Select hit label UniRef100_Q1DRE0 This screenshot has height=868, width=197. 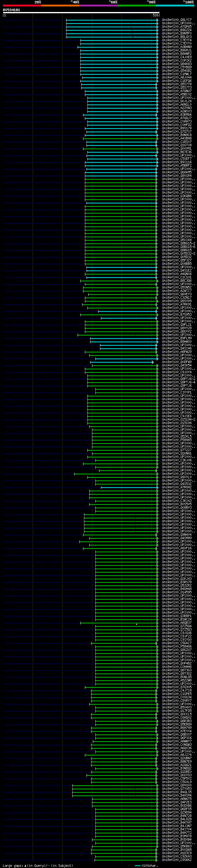[x=177, y=772]
